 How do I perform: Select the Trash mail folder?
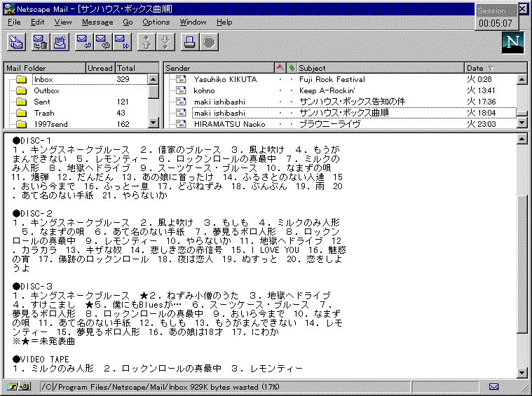point(44,113)
